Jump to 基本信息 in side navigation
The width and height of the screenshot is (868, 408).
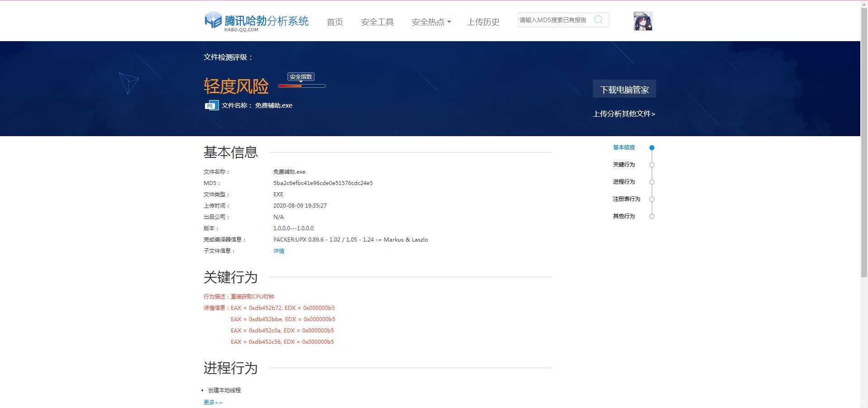(624, 147)
